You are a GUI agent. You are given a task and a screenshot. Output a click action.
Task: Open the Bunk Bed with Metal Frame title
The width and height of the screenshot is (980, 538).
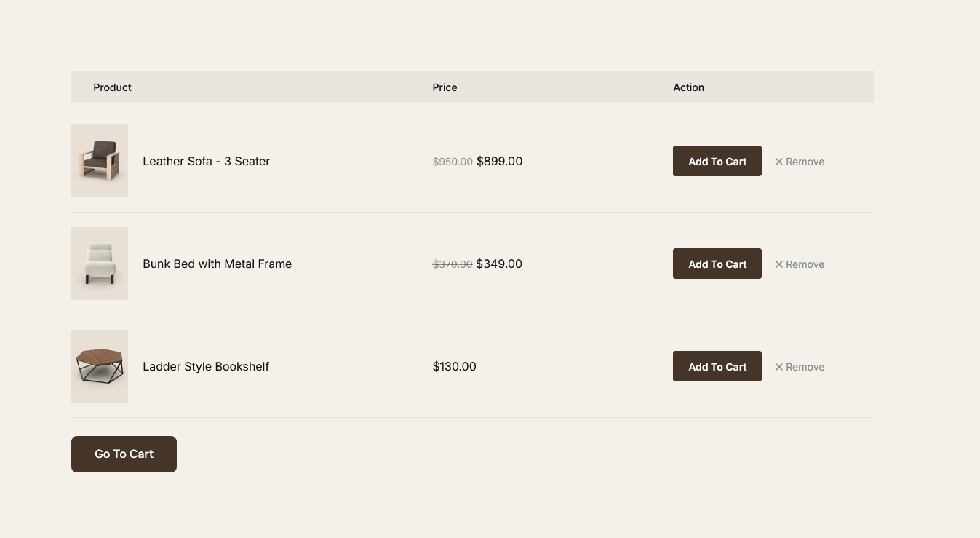coord(217,264)
